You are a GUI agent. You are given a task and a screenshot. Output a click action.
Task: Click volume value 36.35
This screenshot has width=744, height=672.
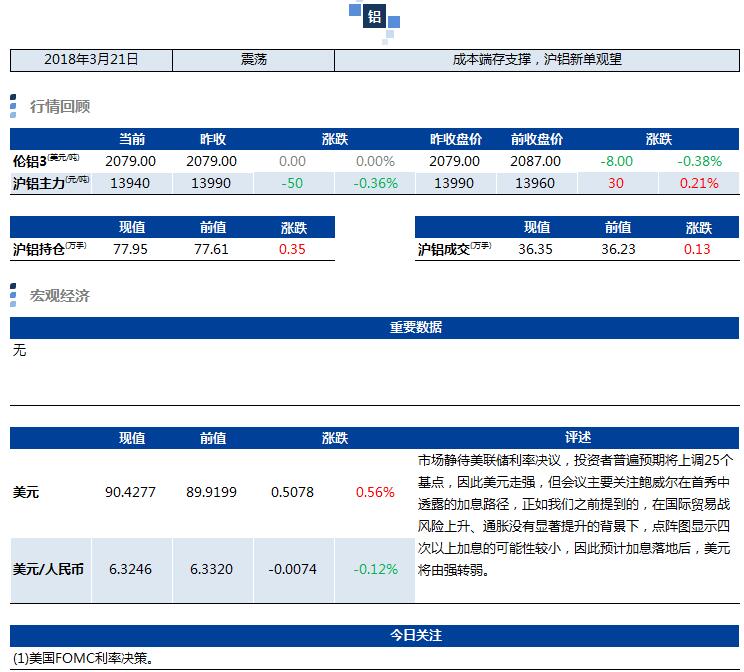[535, 249]
